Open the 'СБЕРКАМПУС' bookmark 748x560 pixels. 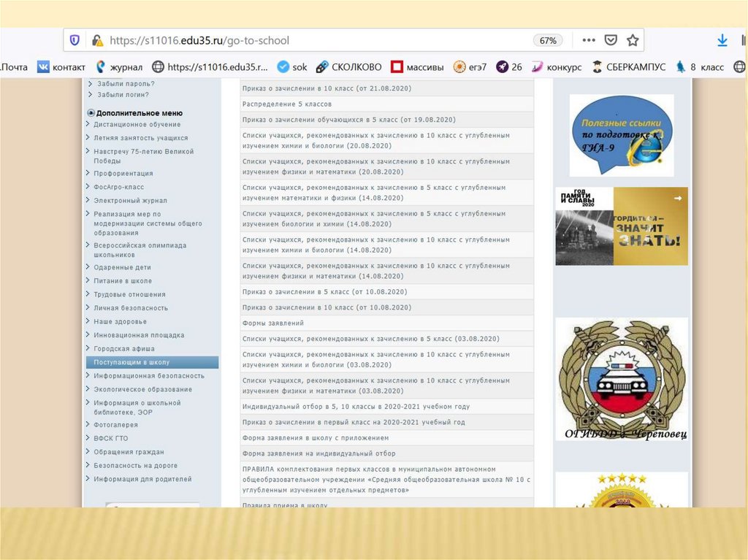click(x=629, y=67)
